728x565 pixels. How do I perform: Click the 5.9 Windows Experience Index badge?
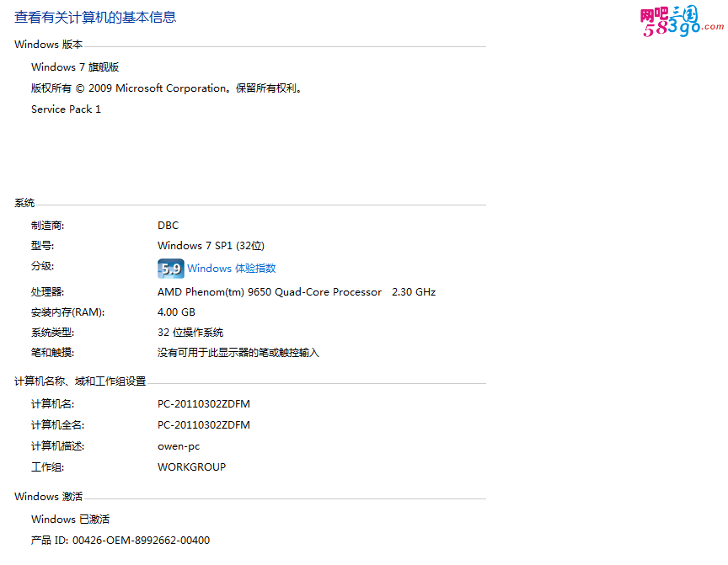click(171, 269)
